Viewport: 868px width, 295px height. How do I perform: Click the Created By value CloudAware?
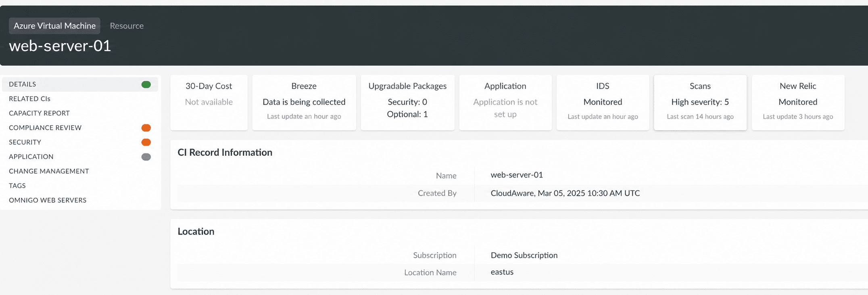[x=565, y=193]
